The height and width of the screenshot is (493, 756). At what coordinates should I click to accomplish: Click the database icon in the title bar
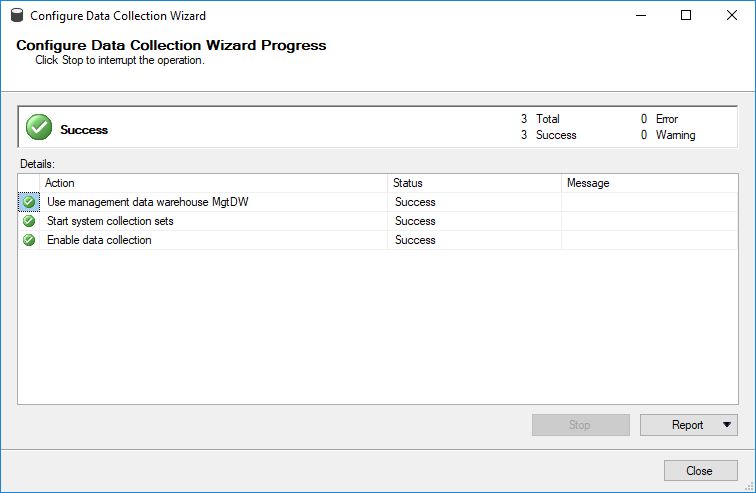click(x=17, y=15)
